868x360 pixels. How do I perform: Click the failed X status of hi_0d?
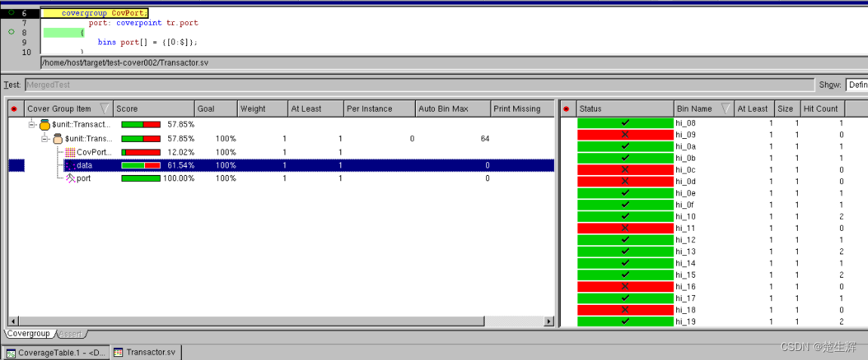625,181
